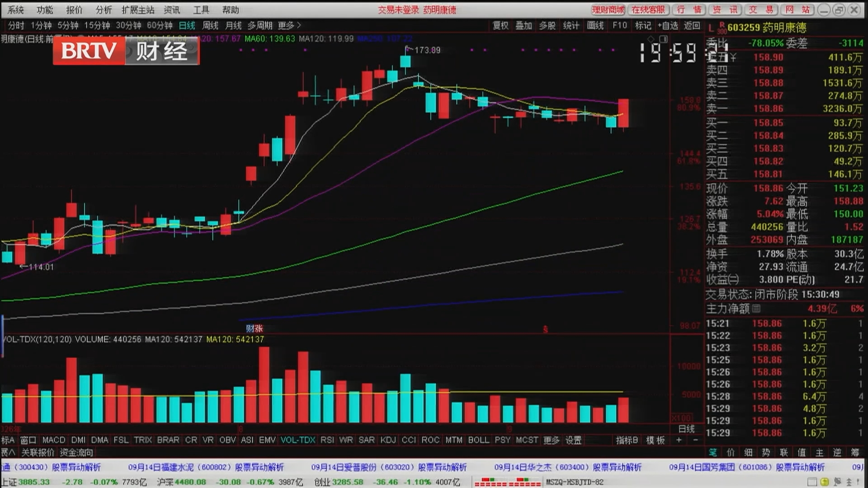Select the RSI indicator tab

click(x=327, y=440)
